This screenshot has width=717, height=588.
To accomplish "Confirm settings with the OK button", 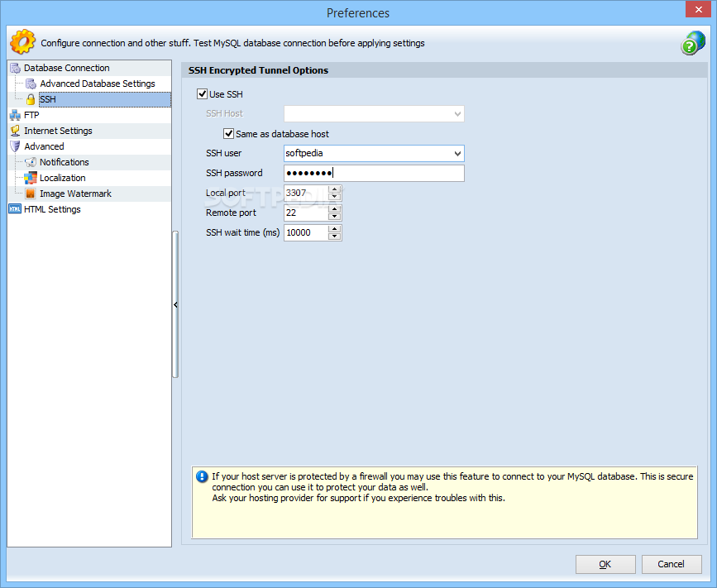I will pos(605,564).
